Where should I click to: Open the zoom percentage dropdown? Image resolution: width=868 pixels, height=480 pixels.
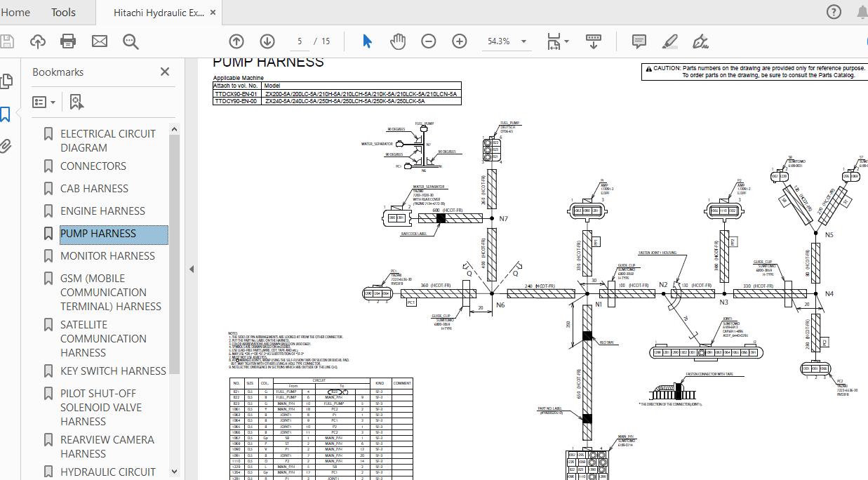[x=507, y=41]
